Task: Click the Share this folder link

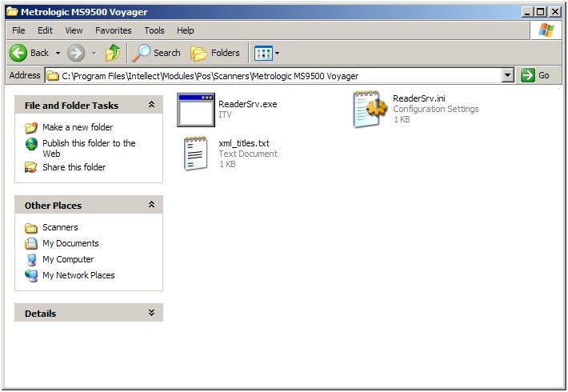Action: pyautogui.click(x=74, y=167)
